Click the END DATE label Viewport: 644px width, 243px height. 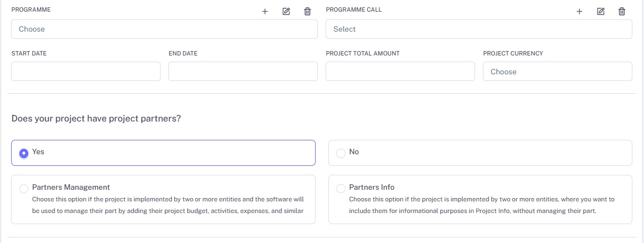tap(183, 53)
